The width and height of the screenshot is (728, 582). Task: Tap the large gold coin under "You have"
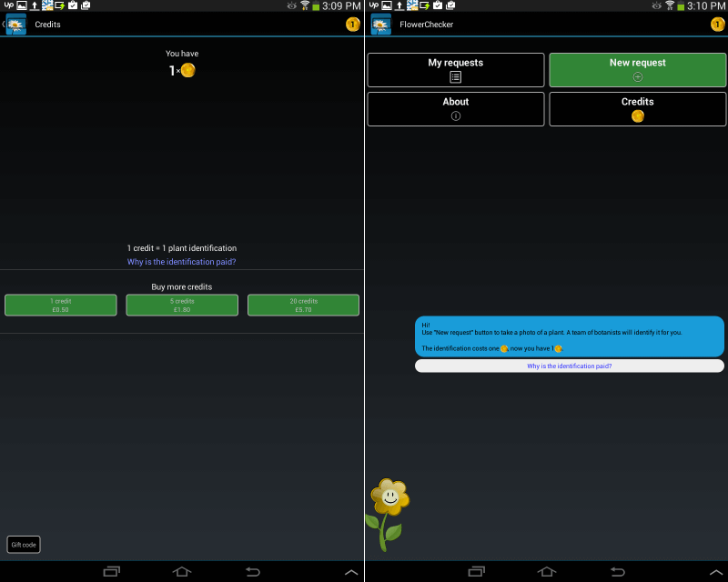coord(187,70)
